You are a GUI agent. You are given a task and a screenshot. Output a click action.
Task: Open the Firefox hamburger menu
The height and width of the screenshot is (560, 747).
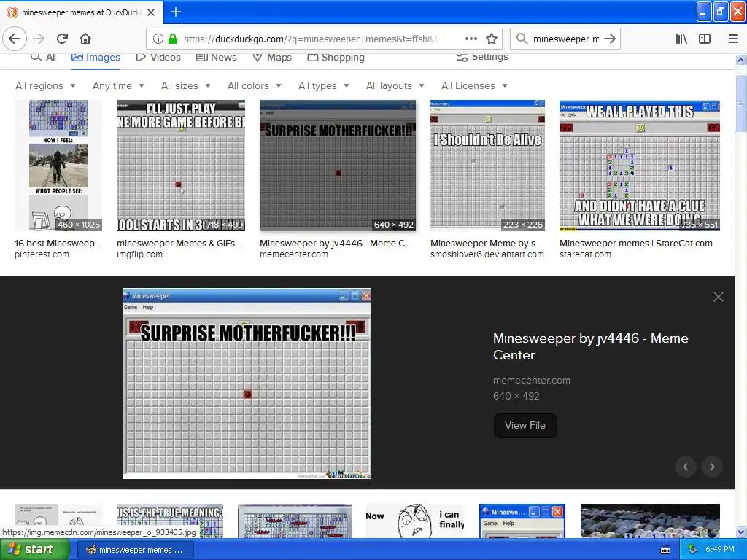point(733,39)
